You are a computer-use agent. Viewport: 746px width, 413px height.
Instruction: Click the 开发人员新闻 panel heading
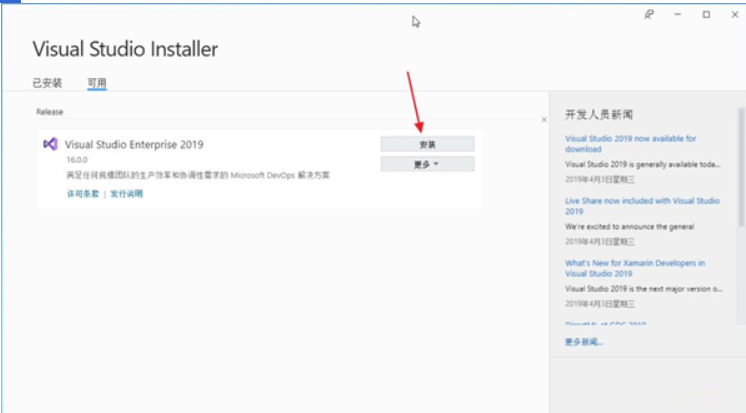point(598,114)
